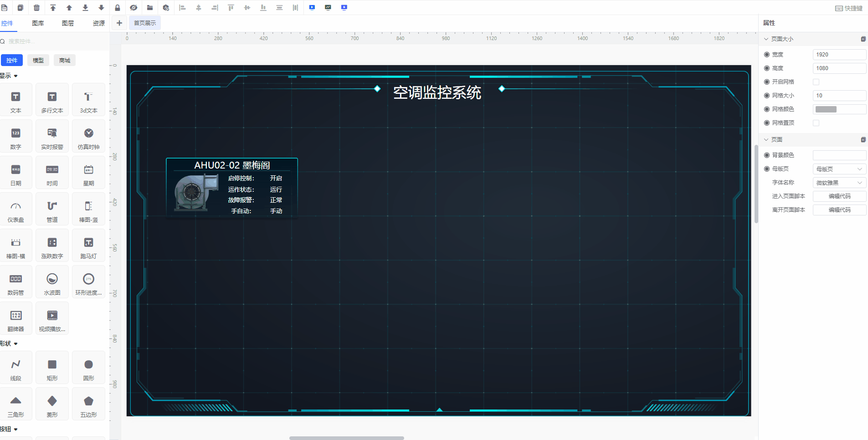Click the hide (crossed eye) toolbar icon
The height and width of the screenshot is (440, 868).
coord(134,8)
